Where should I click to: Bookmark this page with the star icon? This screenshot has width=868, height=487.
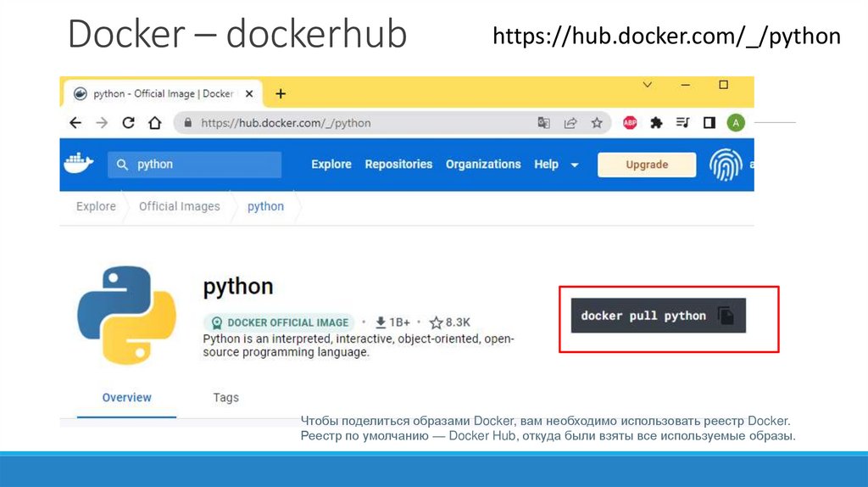tap(597, 123)
